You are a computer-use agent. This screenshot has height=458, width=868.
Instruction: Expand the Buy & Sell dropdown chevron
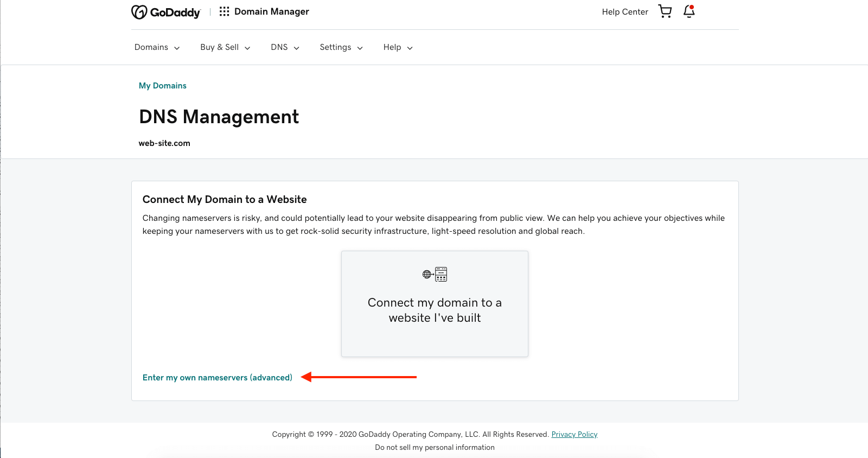pyautogui.click(x=247, y=48)
